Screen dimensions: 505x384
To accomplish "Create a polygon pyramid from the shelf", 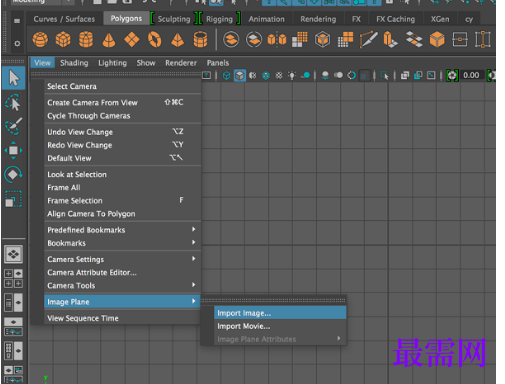I will point(177,40).
